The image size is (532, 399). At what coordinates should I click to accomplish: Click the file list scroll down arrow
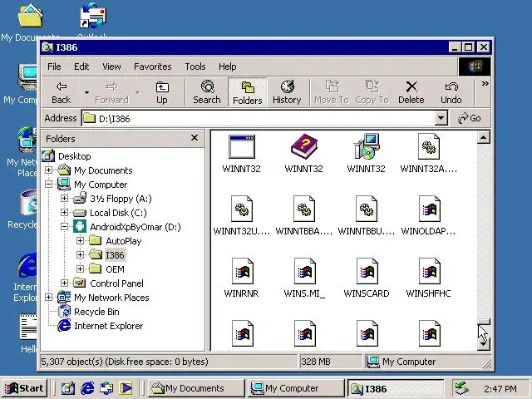(483, 344)
